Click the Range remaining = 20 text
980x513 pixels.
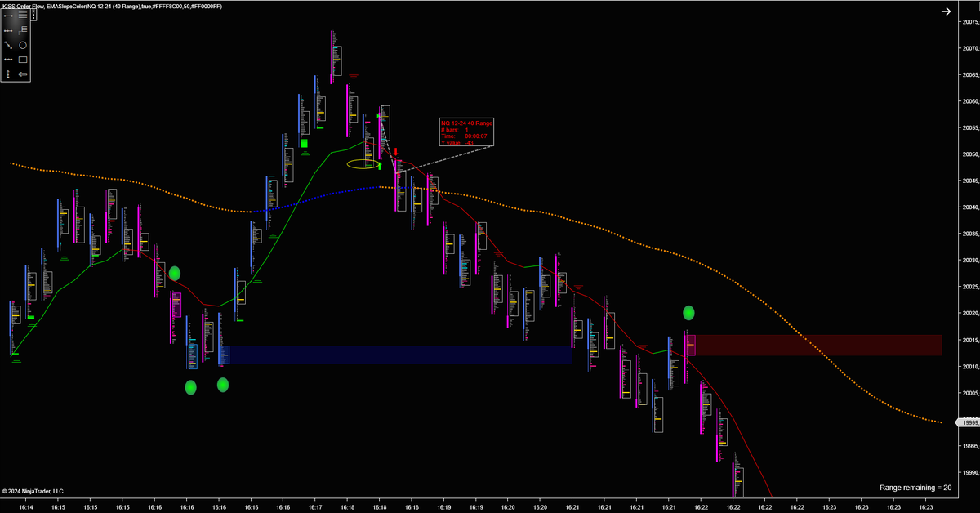pos(915,488)
